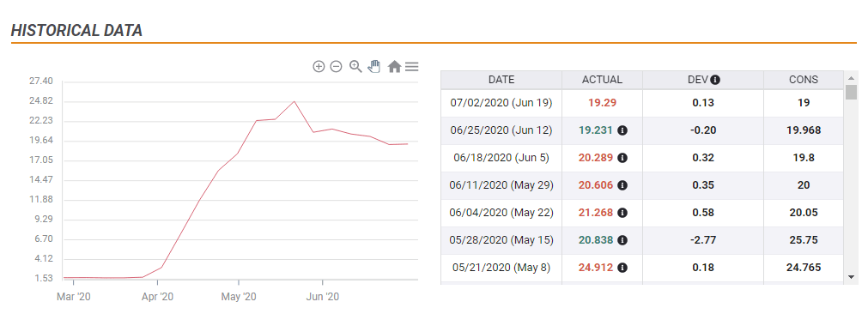Click the 27.40 y-axis label
The width and height of the screenshot is (868, 320).
tap(41, 82)
